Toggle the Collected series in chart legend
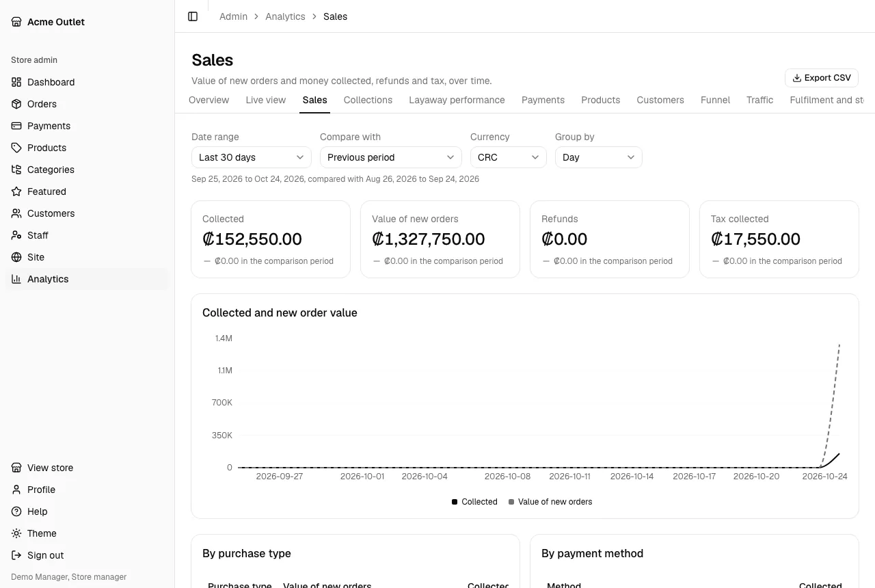875x588 pixels. coord(474,502)
